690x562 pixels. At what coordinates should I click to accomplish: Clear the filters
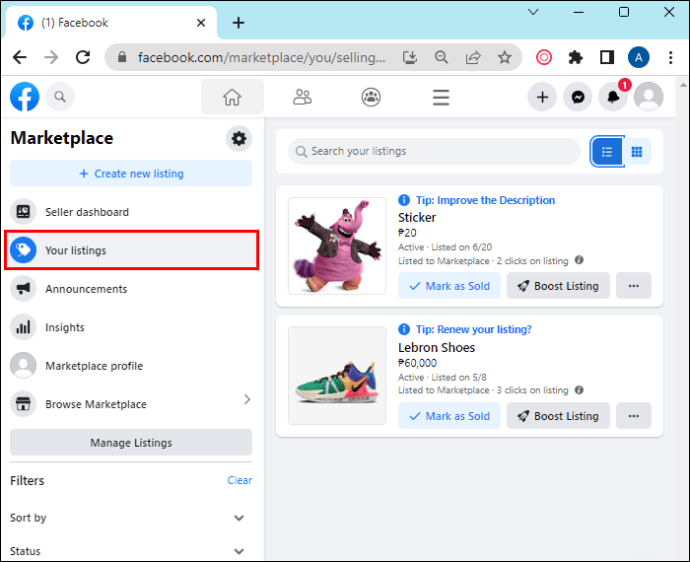tap(240, 480)
